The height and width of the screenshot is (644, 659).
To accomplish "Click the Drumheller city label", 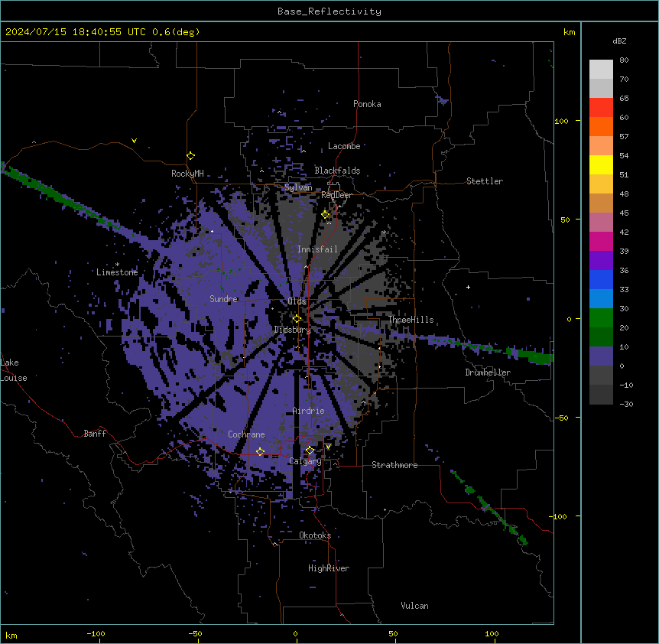I will tap(488, 372).
